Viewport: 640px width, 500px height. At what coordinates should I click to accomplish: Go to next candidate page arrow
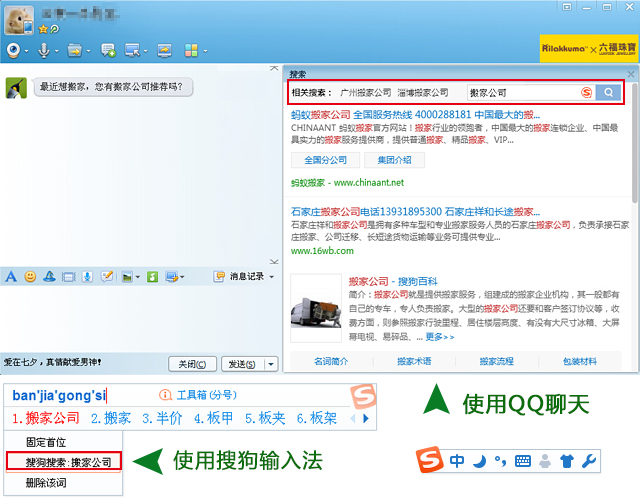click(x=366, y=418)
